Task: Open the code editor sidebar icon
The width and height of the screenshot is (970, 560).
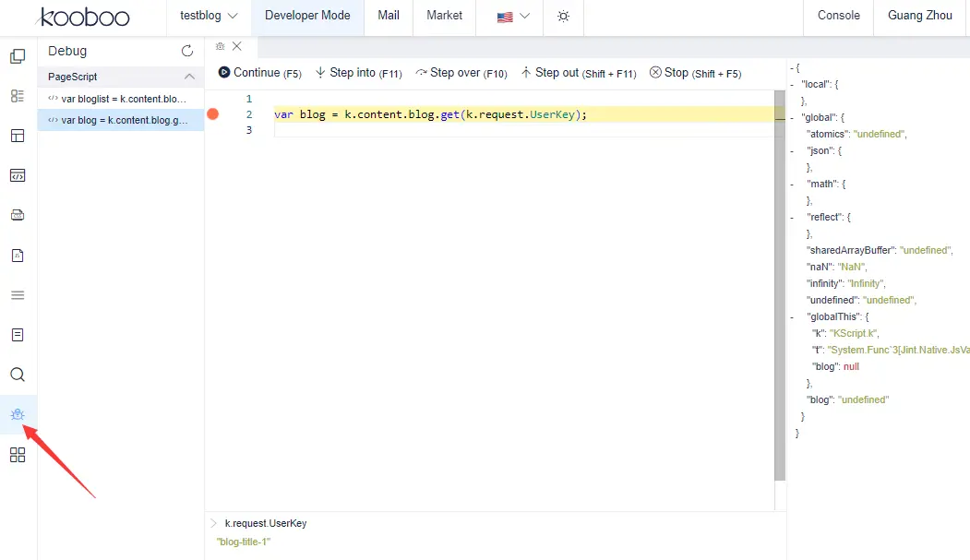Action: pos(18,175)
